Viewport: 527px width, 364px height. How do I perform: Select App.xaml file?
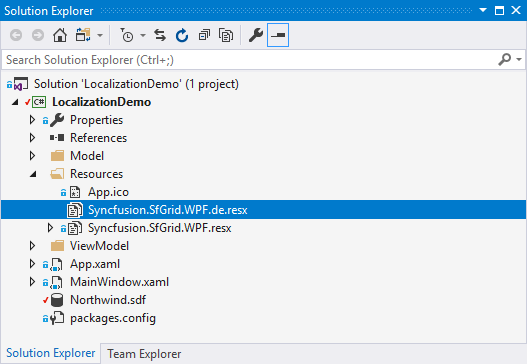click(95, 264)
